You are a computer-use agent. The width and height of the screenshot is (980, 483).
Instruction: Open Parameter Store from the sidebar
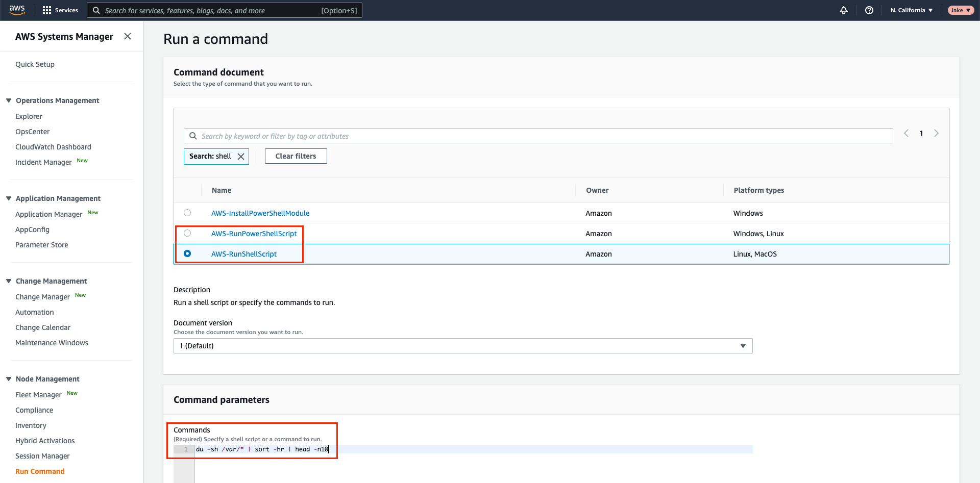coord(41,244)
